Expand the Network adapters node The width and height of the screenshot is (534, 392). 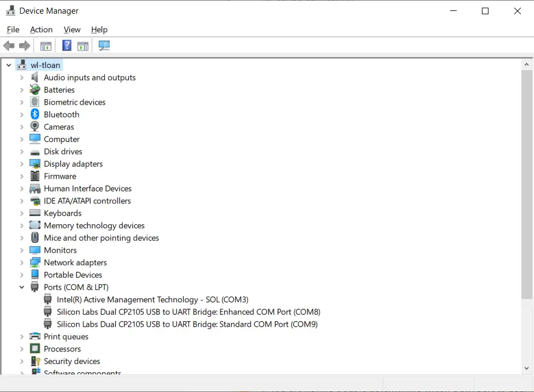[x=22, y=263]
